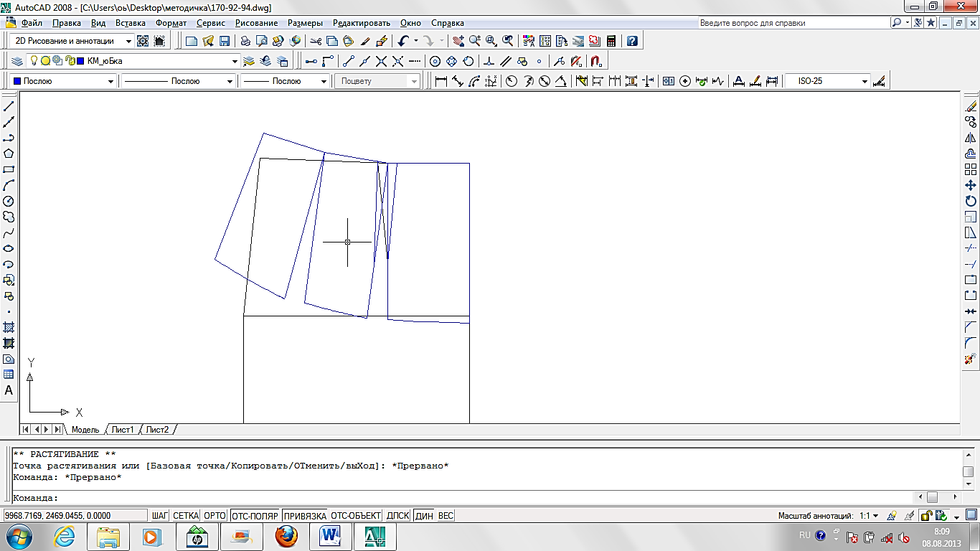Select the Line tool in draw toolbar
980x551 pixels.
click(9, 106)
